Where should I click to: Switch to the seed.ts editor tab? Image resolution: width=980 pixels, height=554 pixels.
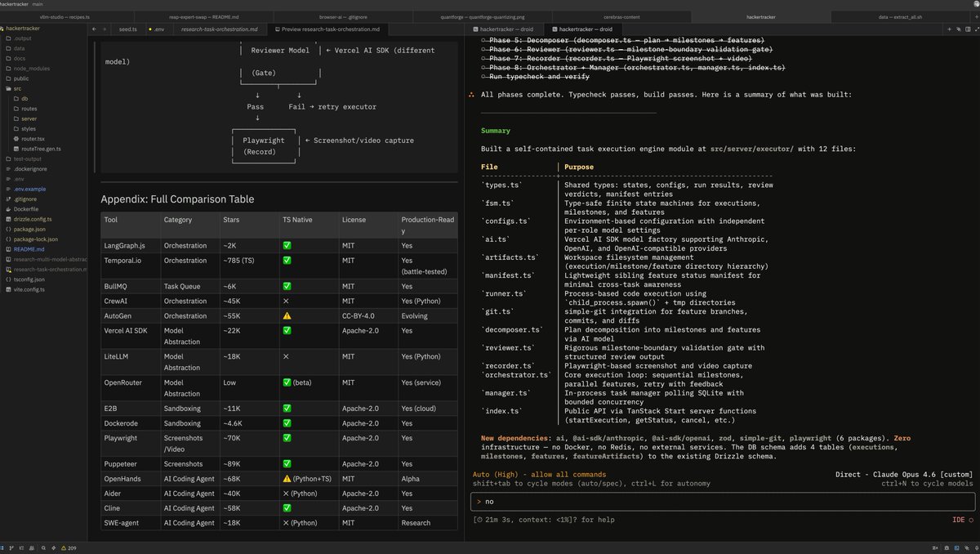pos(127,29)
